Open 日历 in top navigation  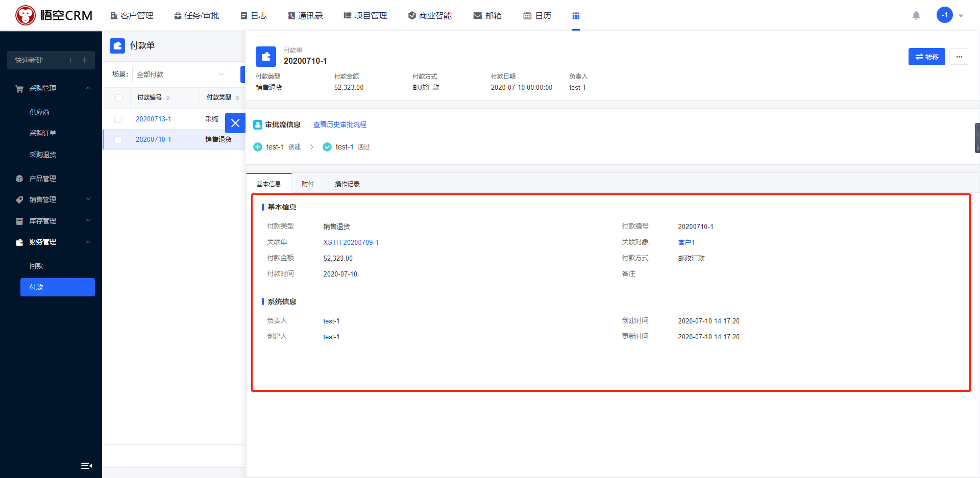537,16
